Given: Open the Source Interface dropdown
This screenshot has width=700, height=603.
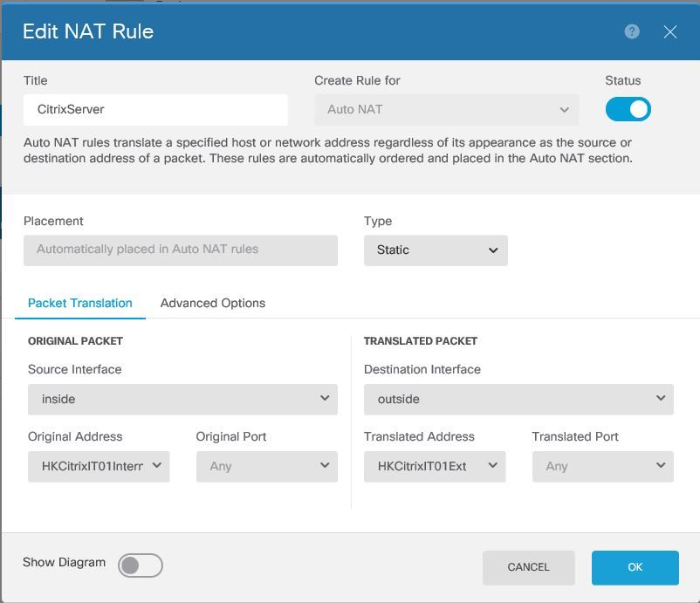Looking at the screenshot, I should pyautogui.click(x=182, y=400).
